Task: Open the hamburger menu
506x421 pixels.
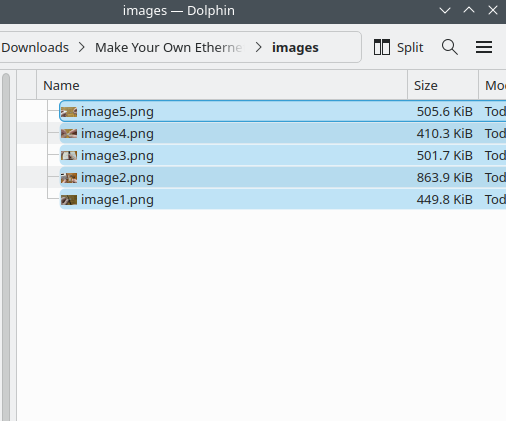Action: click(484, 47)
